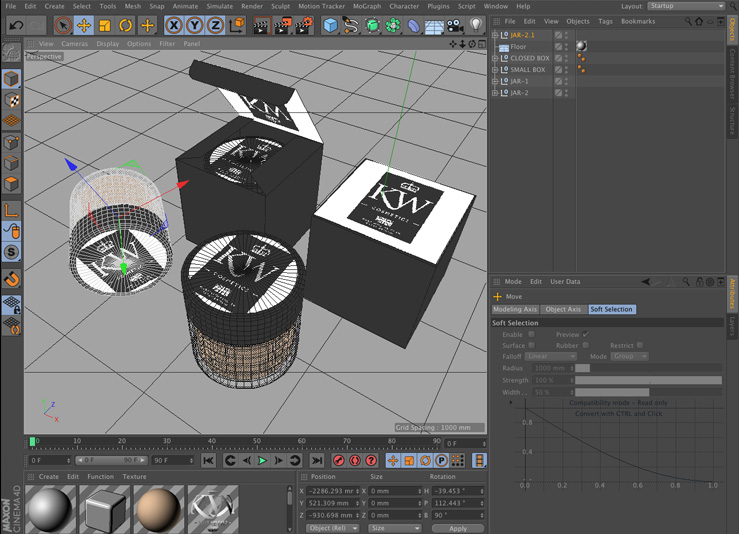Toggle visibility dots for JAR-2.1
739x534 pixels.
point(567,35)
